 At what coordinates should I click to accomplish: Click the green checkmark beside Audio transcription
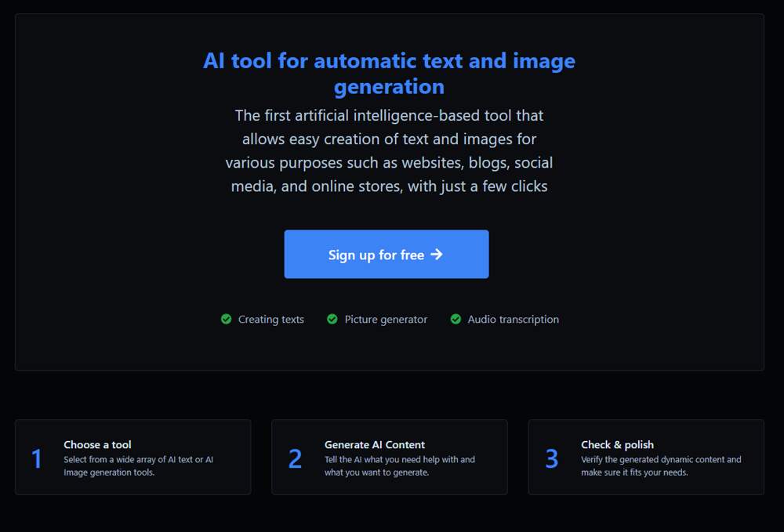point(456,320)
